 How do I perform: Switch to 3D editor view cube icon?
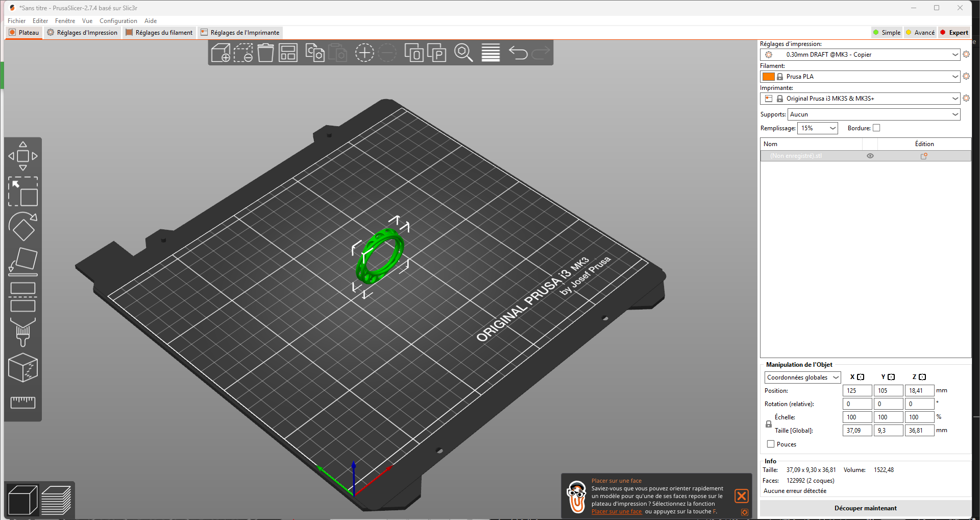coord(22,500)
